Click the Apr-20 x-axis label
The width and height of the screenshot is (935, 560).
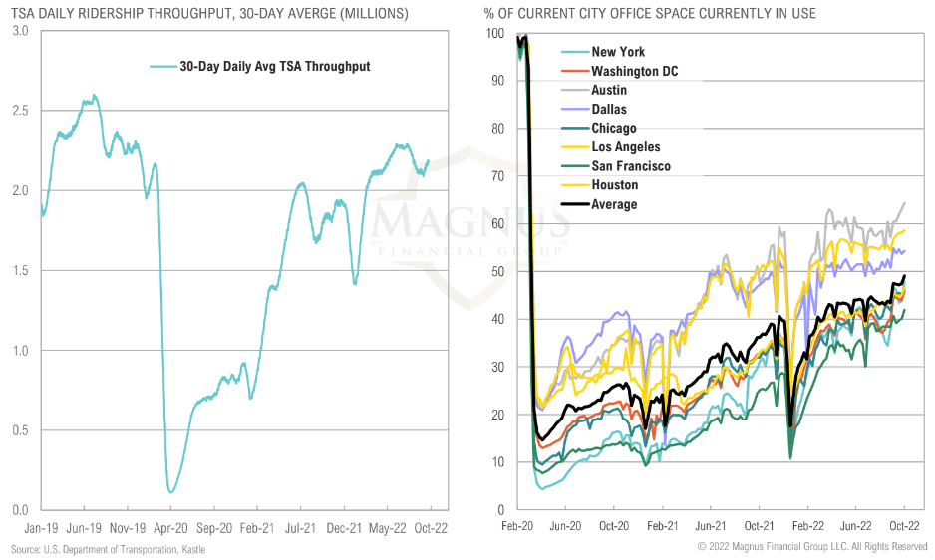[171, 528]
